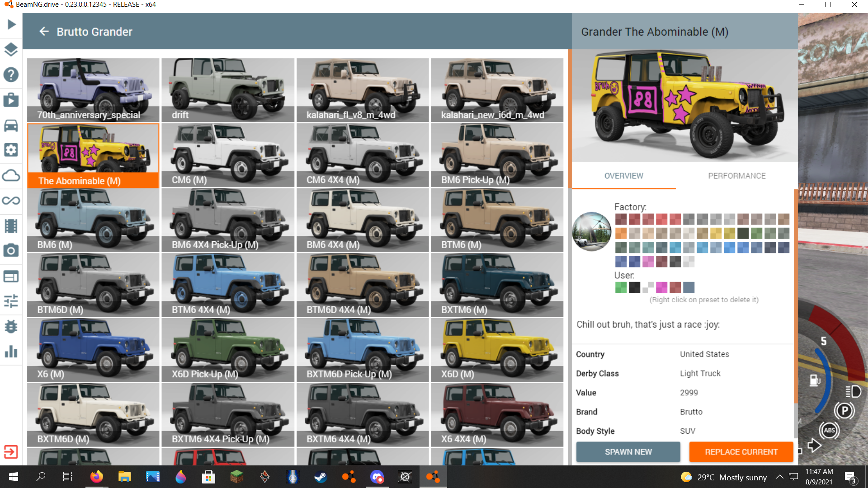Viewport: 868px width, 488px height.
Task: Select the BM6 (M) configuration
Action: [93, 220]
